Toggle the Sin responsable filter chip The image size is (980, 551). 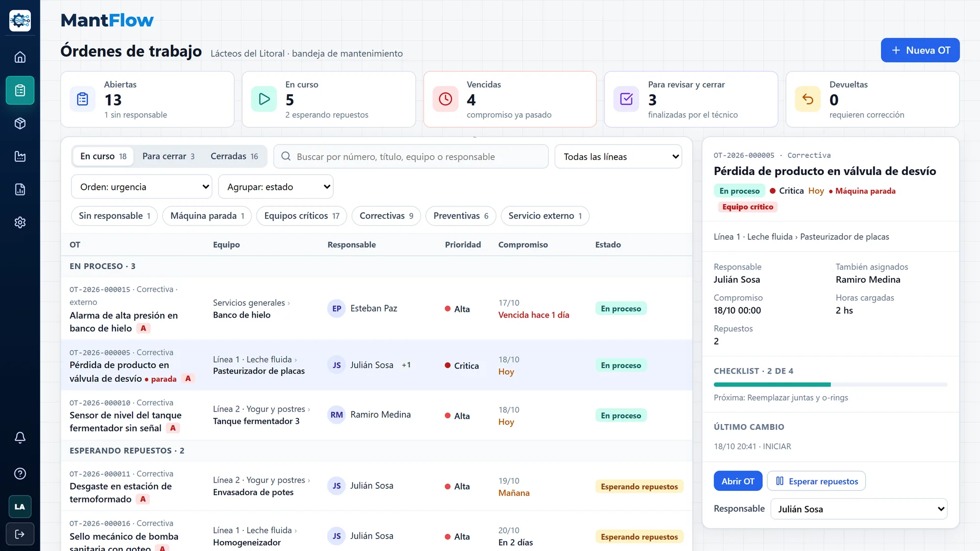tap(115, 216)
